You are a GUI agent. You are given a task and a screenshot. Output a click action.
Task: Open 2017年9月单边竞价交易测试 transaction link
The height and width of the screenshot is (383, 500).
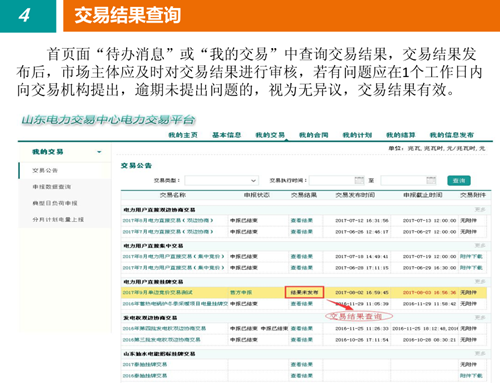pos(158,292)
